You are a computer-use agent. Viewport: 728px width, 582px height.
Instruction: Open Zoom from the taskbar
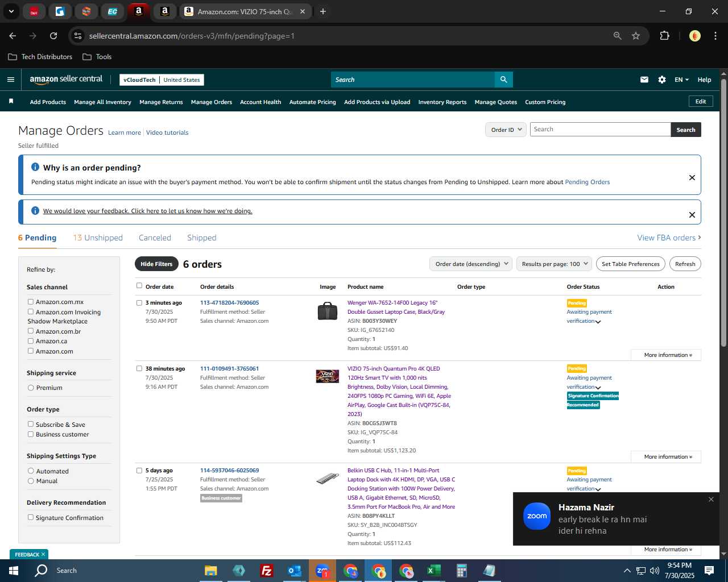(x=322, y=571)
